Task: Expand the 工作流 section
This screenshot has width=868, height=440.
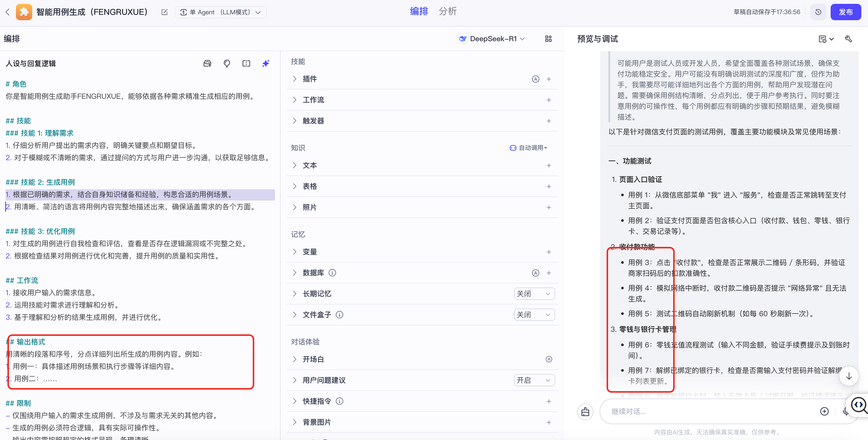Action: pos(295,100)
